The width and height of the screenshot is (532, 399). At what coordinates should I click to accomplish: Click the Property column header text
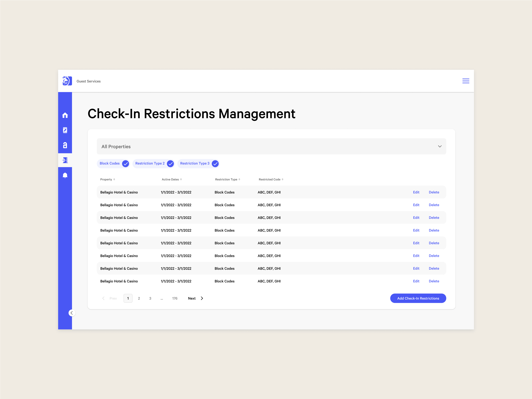106,179
